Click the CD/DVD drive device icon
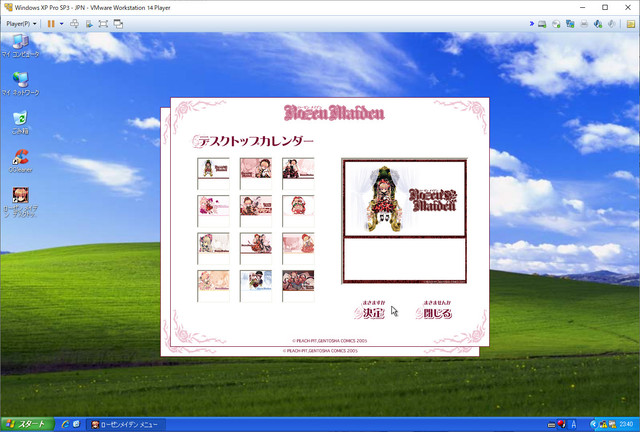 [556, 24]
